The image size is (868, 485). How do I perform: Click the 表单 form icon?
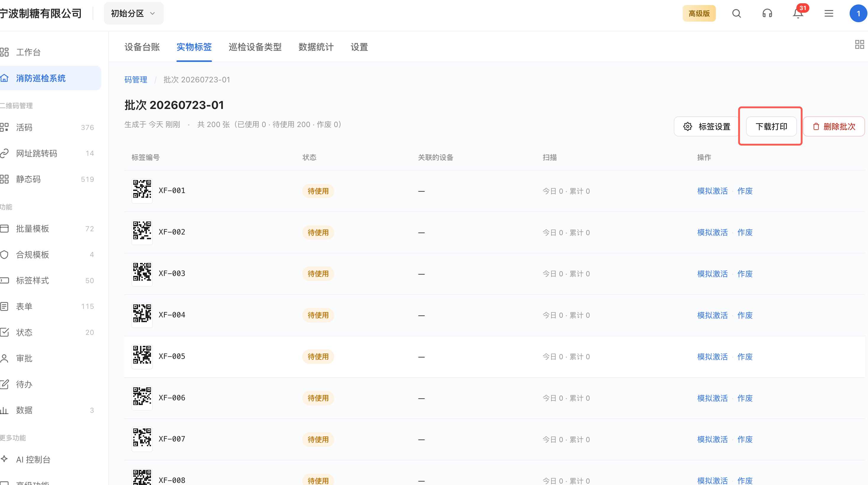pyautogui.click(x=4, y=306)
